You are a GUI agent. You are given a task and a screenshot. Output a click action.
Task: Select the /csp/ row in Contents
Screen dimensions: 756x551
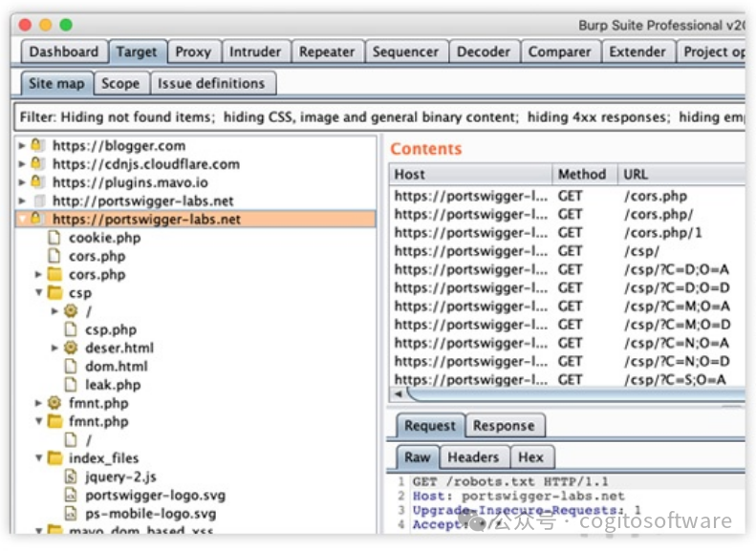point(567,251)
